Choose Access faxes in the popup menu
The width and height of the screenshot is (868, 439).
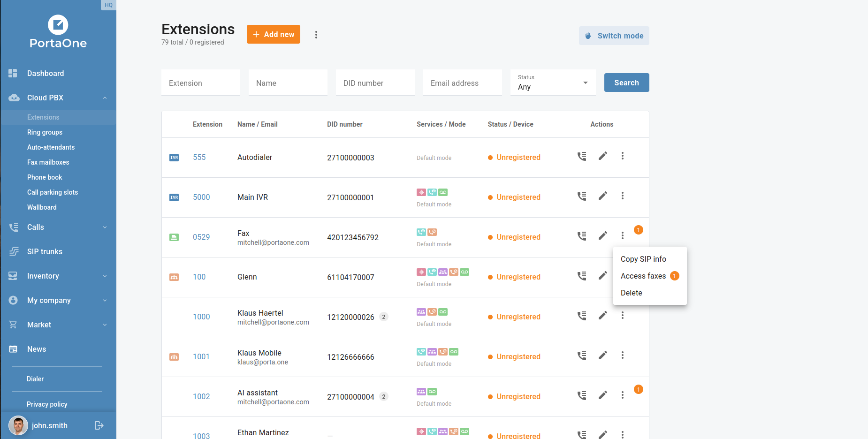643,276
